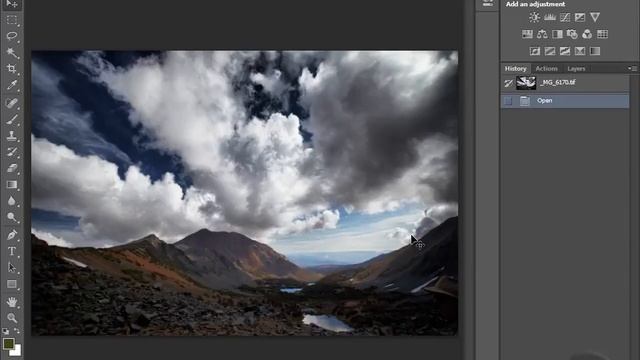Select the Rectangular Marquee tool

coord(11,20)
